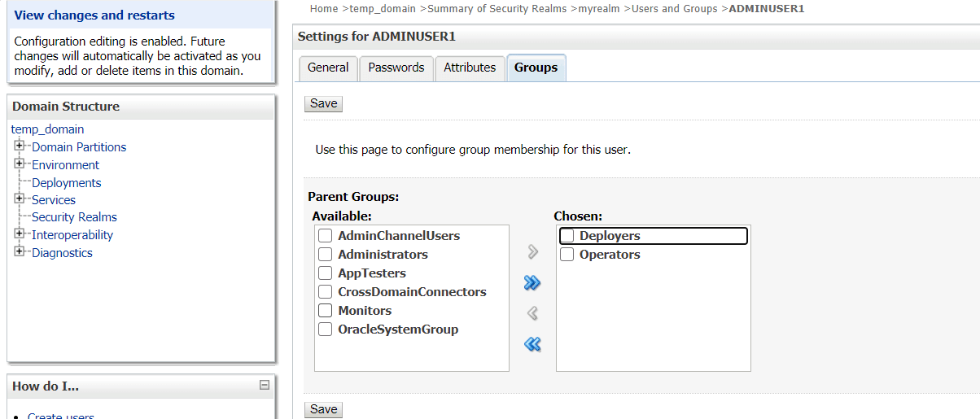Image resolution: width=980 pixels, height=419 pixels.
Task: Toggle the Operators checkbox in Chosen
Action: [567, 255]
